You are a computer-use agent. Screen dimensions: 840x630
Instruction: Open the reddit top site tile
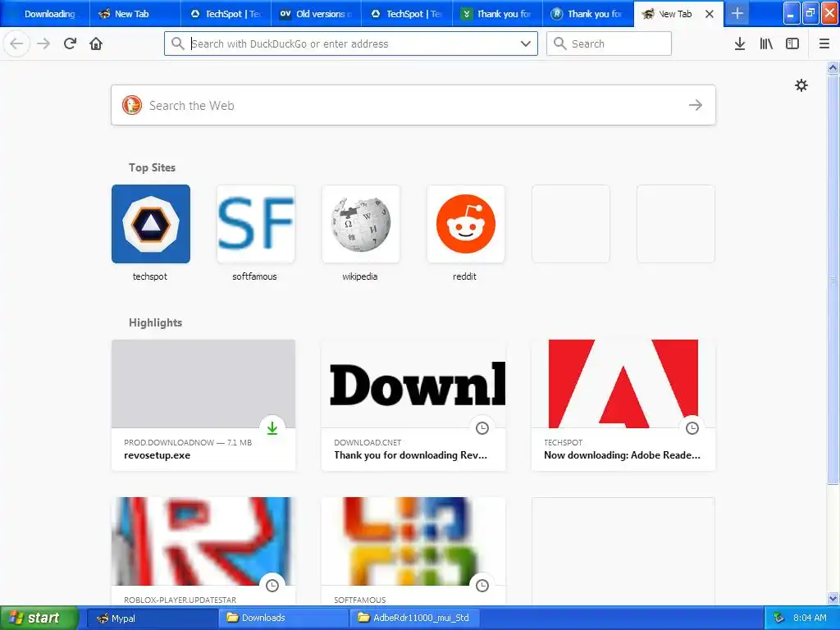466,224
